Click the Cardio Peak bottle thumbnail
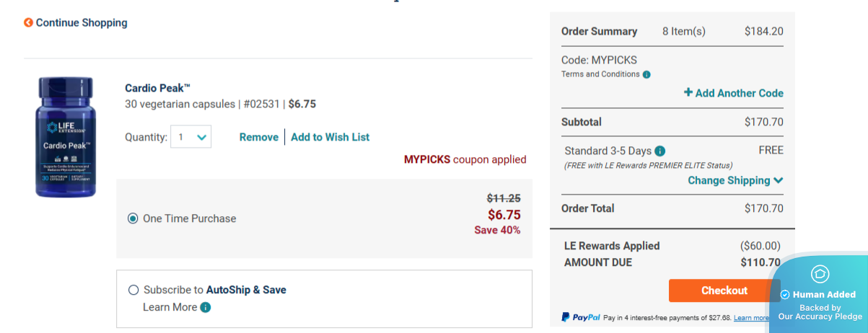 (66, 137)
